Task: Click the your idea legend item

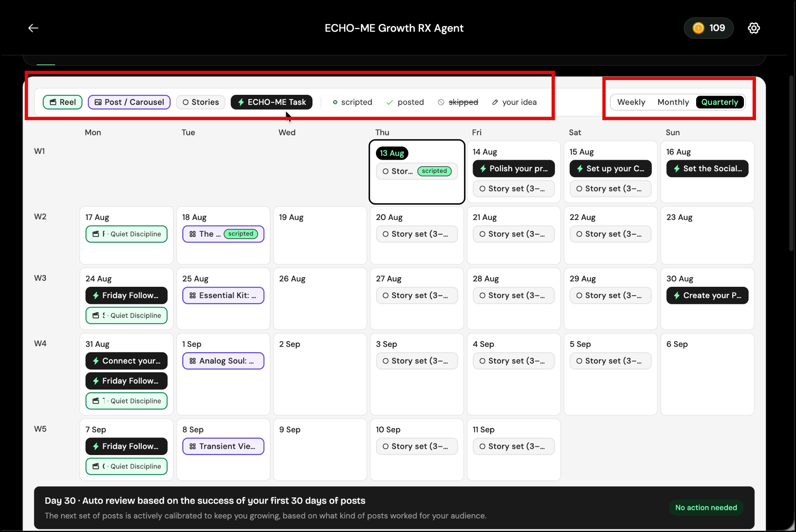Action: tap(514, 102)
